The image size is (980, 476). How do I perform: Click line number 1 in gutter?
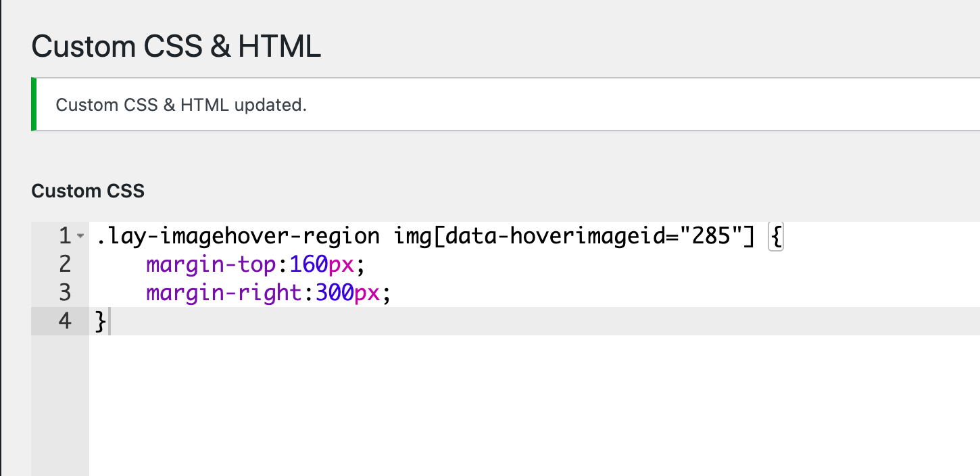(65, 237)
